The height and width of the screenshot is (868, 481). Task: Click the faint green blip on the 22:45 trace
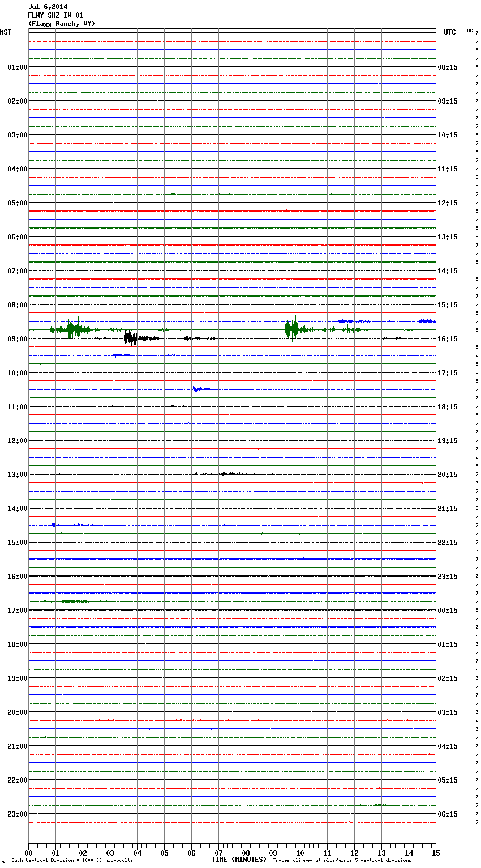[380, 805]
